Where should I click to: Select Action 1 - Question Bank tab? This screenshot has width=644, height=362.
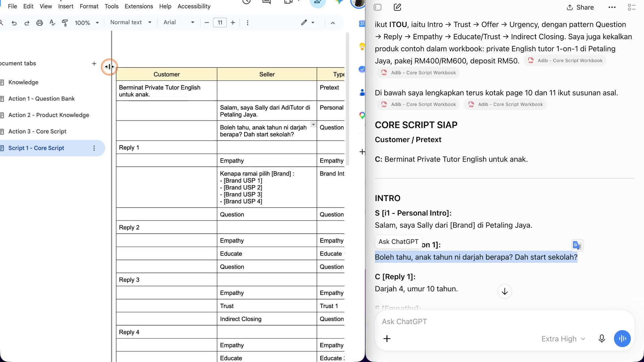41,99
